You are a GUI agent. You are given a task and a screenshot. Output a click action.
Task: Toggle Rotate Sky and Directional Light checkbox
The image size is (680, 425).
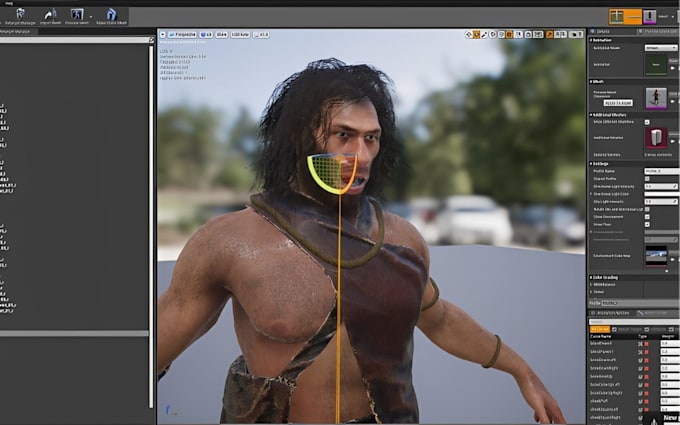(x=647, y=209)
